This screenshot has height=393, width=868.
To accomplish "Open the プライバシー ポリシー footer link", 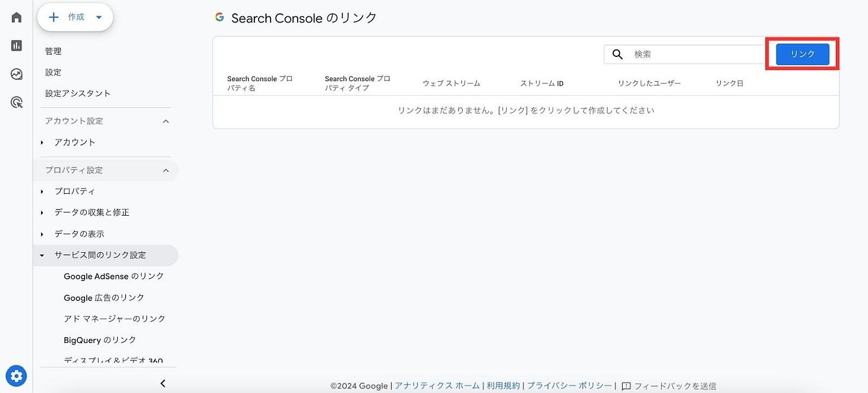I will (569, 386).
